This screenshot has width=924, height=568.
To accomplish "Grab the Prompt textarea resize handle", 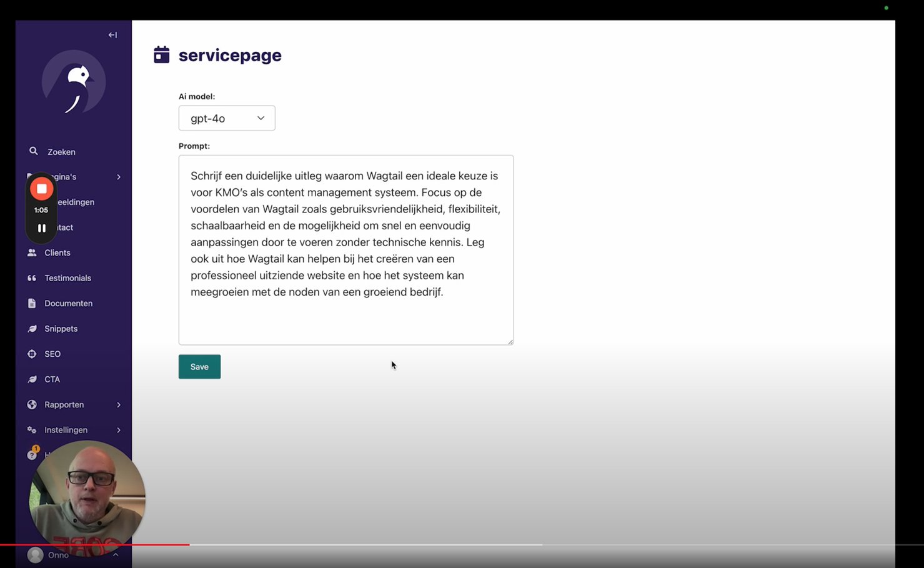I will pos(510,341).
